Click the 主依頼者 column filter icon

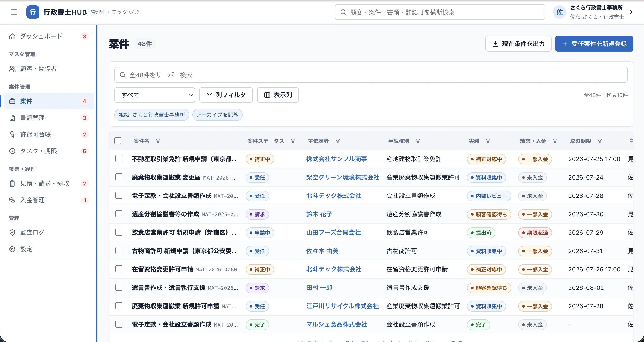click(338, 141)
